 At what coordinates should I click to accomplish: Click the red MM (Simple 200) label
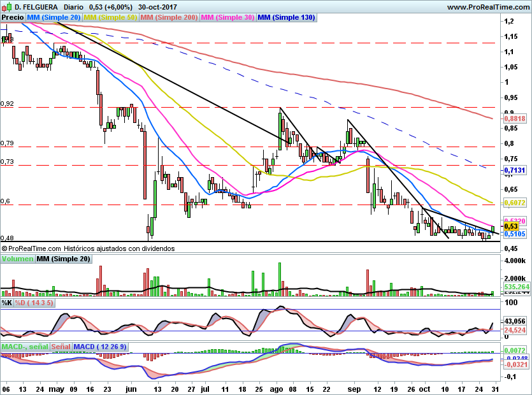[169, 18]
